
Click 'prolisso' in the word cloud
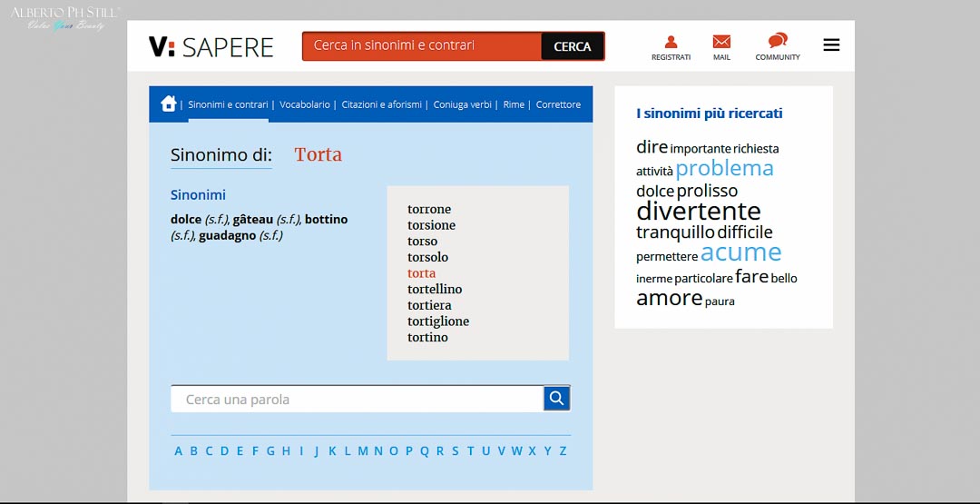pos(707,191)
